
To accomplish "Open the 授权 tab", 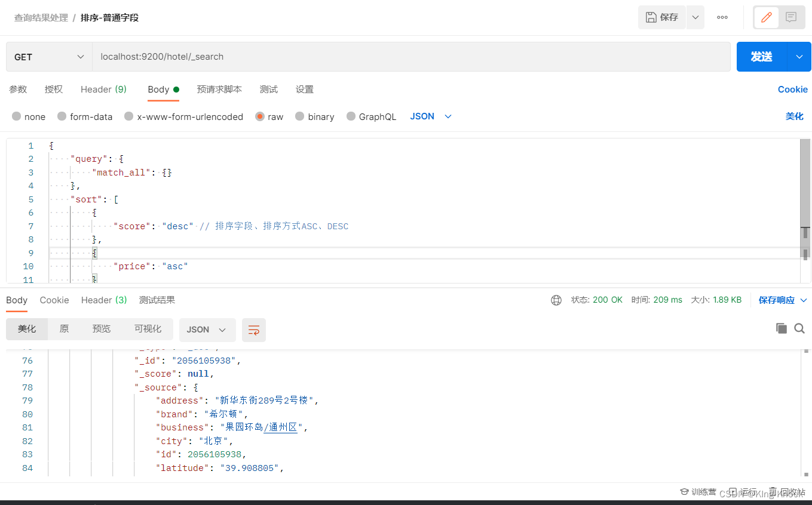I will [54, 90].
